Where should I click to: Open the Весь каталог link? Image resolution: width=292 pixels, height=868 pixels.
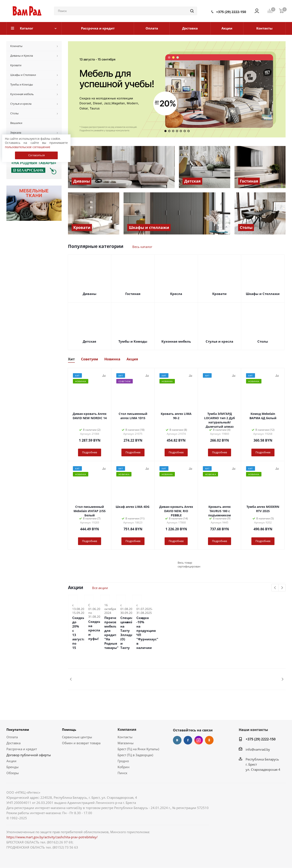[142, 247]
